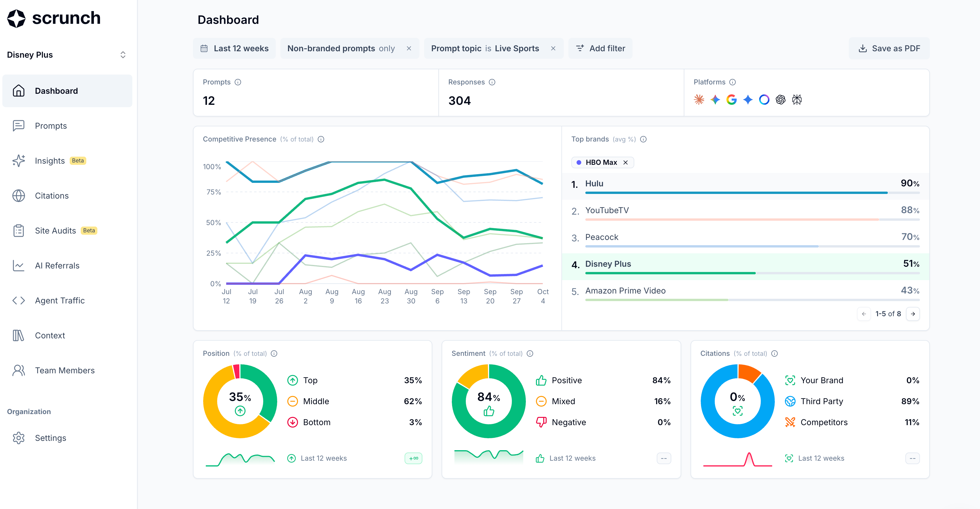Go to next page of top brands
The width and height of the screenshot is (980, 509).
pos(913,314)
